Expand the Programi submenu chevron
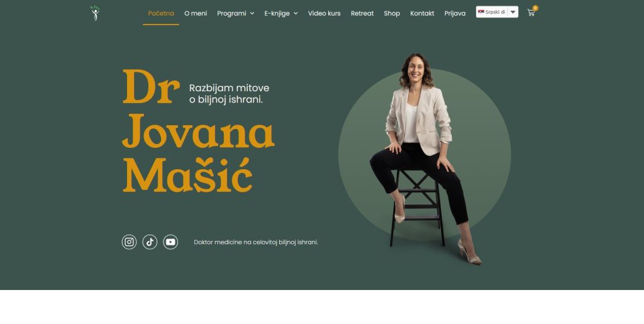Image resolution: width=644 pixels, height=324 pixels. (252, 13)
